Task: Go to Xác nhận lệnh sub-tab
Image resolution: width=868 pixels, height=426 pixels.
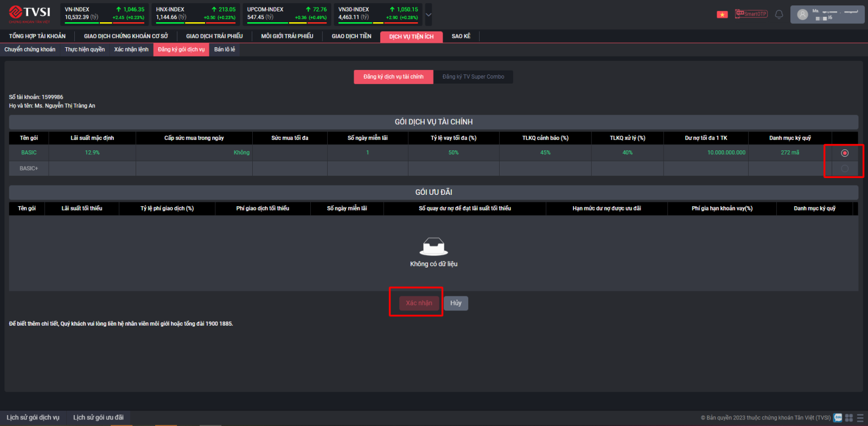Action: point(131,49)
